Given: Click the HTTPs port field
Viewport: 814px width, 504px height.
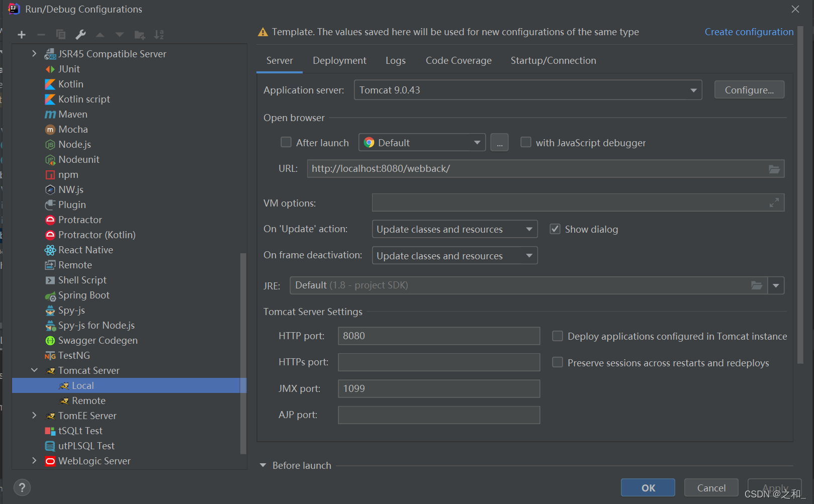Looking at the screenshot, I should pyautogui.click(x=439, y=362).
